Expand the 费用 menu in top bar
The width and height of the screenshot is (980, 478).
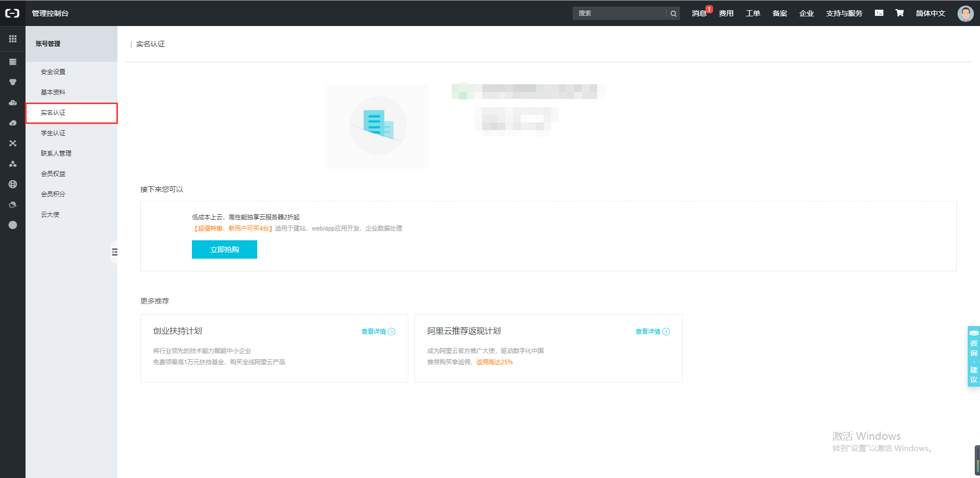(x=726, y=13)
